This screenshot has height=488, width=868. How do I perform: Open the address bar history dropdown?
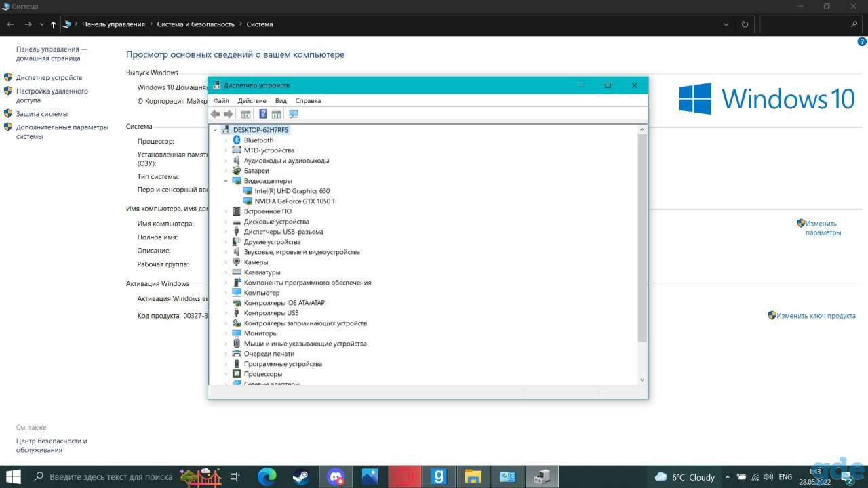pos(726,24)
